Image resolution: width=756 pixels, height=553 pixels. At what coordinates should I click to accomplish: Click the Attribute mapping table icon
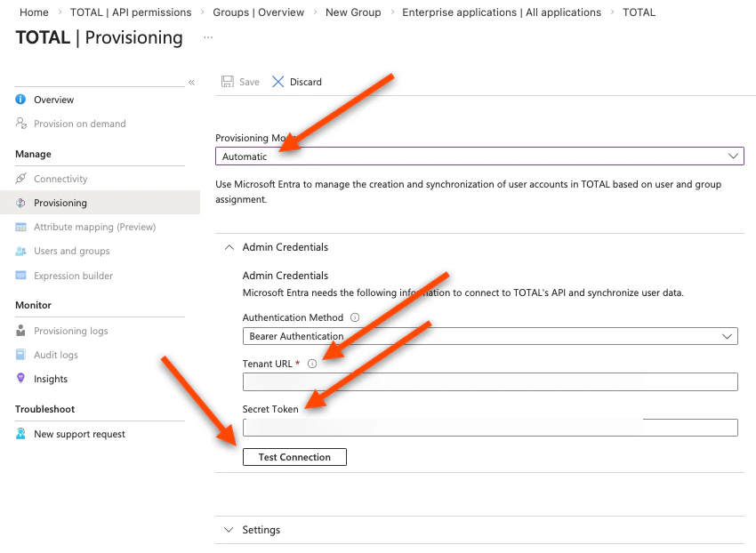point(20,227)
